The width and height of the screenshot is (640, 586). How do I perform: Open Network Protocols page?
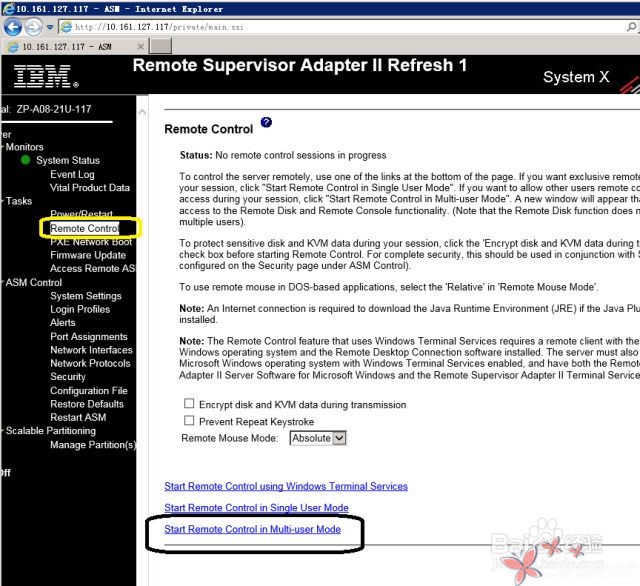coord(90,363)
